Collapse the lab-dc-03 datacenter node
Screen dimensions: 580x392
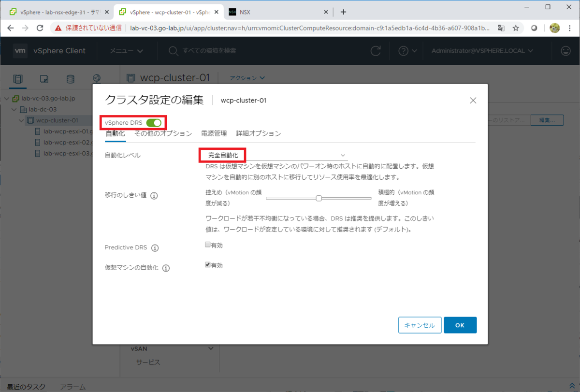tap(14, 110)
